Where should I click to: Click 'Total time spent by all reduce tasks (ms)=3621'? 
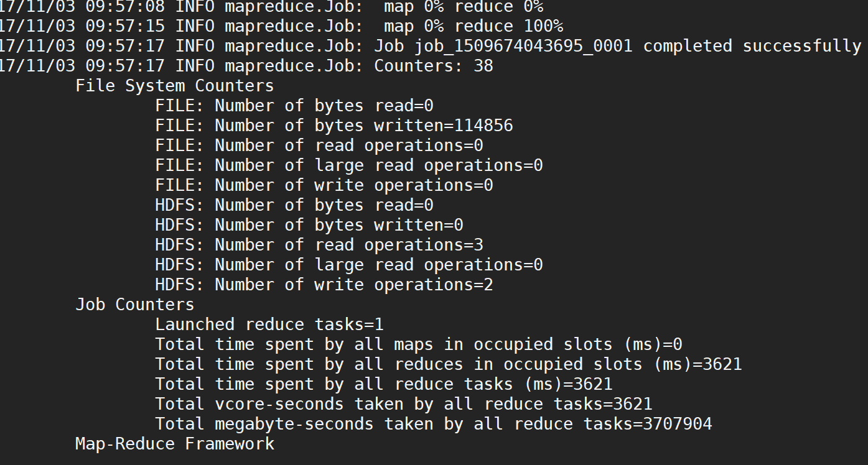point(384,384)
